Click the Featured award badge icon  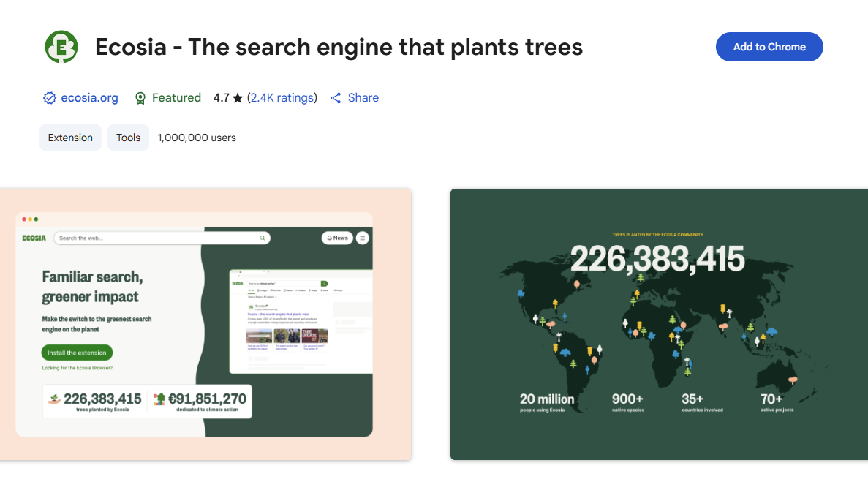click(x=141, y=98)
